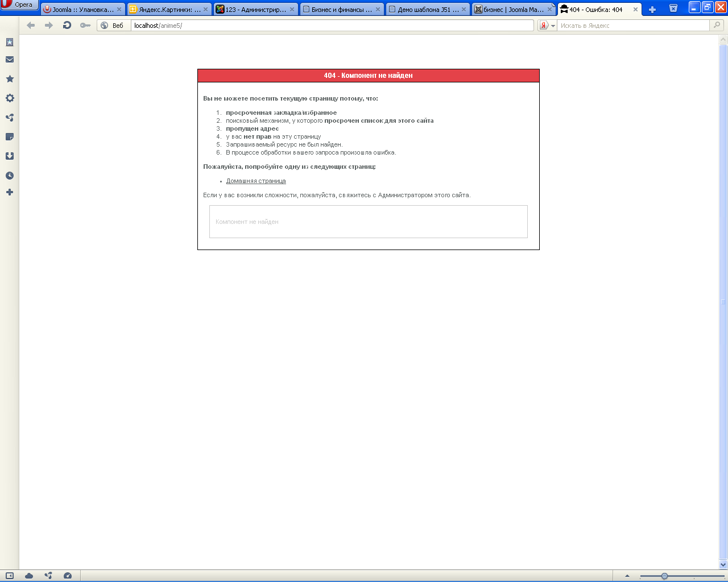Click the Компонент не найден search field

click(x=369, y=222)
